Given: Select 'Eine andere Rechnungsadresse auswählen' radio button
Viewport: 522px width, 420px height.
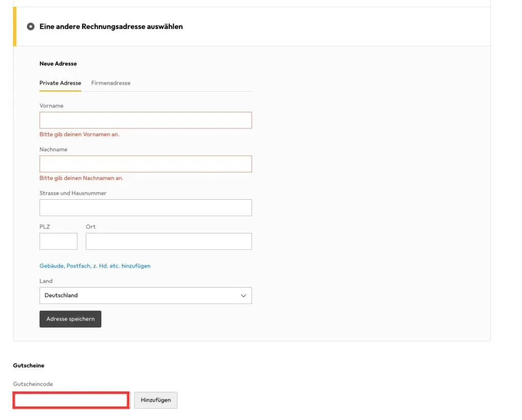Looking at the screenshot, I should tap(31, 27).
